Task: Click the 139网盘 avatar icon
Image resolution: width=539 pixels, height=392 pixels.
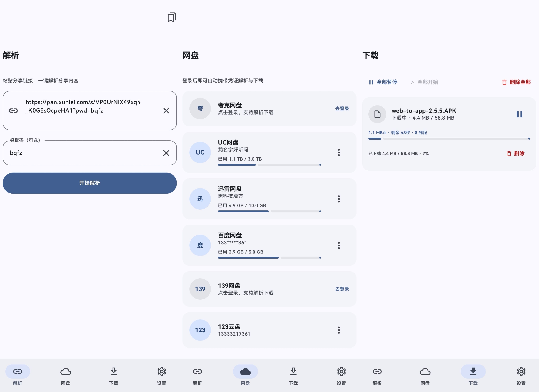Action: coord(200,289)
